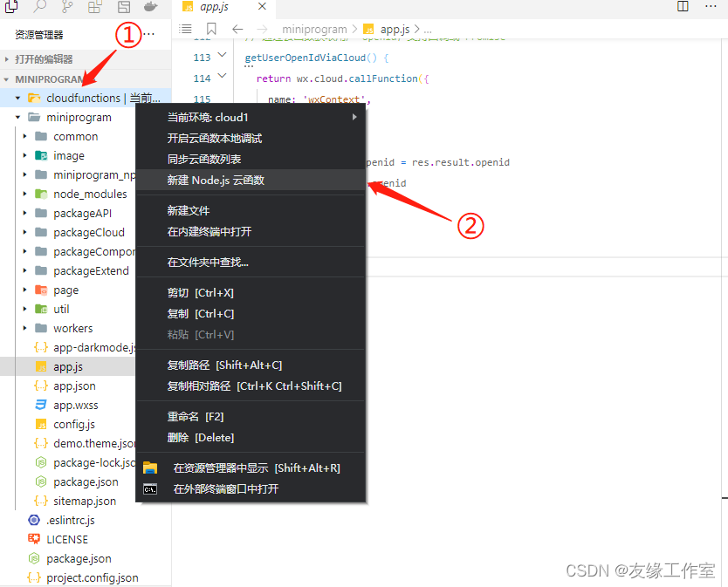The image size is (728, 587).
Task: Select 在资源管理器中显示
Action: pyautogui.click(x=251, y=468)
